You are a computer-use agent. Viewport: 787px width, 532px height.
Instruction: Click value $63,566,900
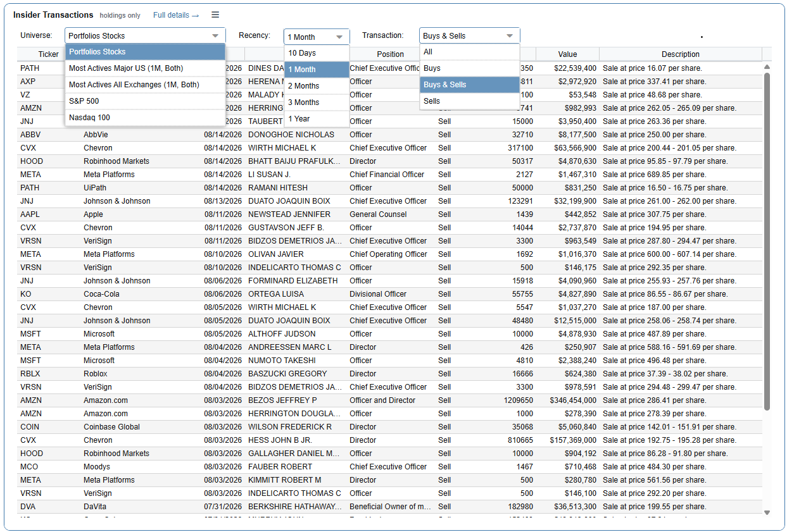(x=575, y=148)
